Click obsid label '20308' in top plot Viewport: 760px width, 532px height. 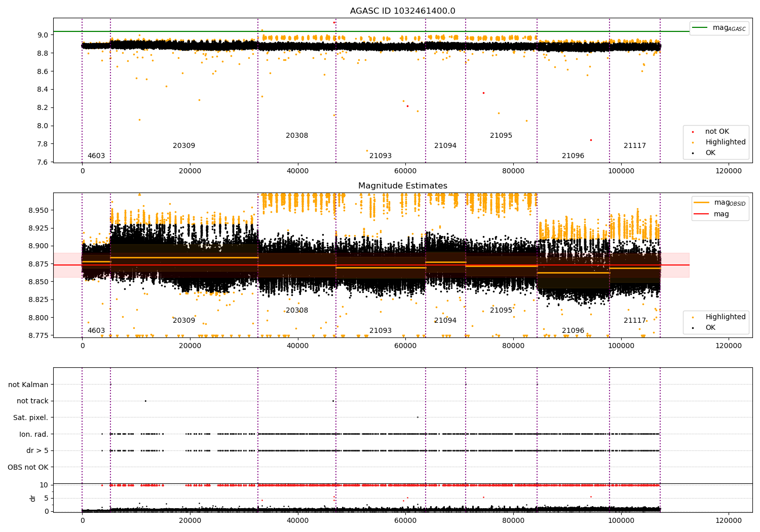[x=297, y=136]
